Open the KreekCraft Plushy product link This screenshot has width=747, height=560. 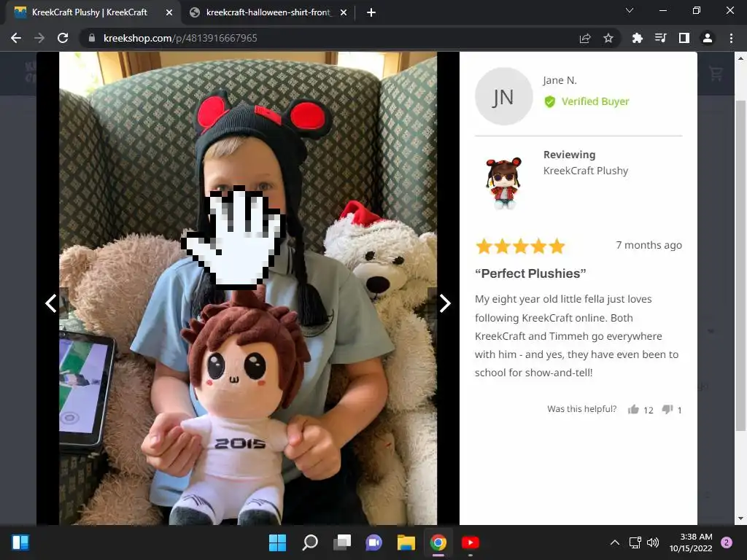tap(586, 171)
